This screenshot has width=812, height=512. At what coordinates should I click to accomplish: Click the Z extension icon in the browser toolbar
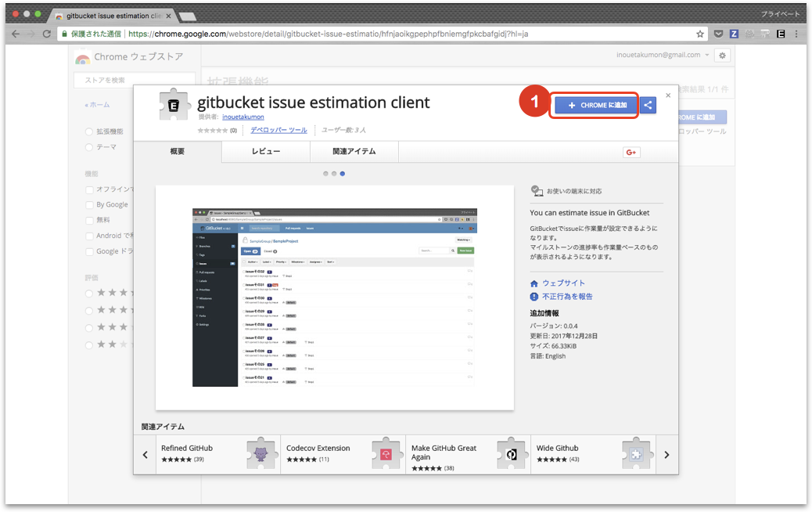pyautogui.click(x=734, y=34)
